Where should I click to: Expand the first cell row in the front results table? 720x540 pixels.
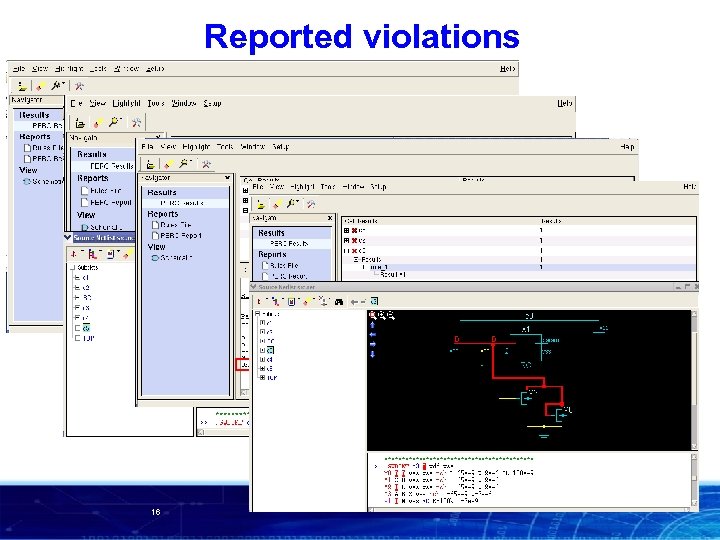coord(347,231)
